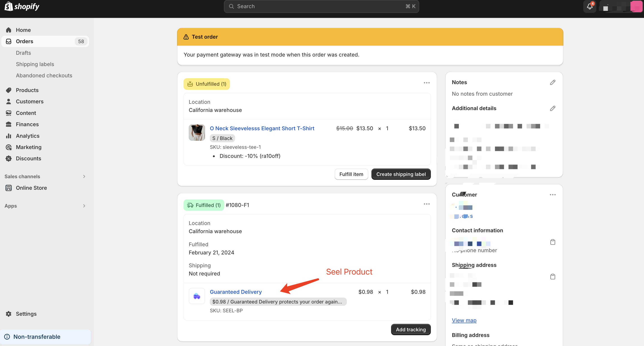Click the Non-transferable info icon

coord(7,337)
